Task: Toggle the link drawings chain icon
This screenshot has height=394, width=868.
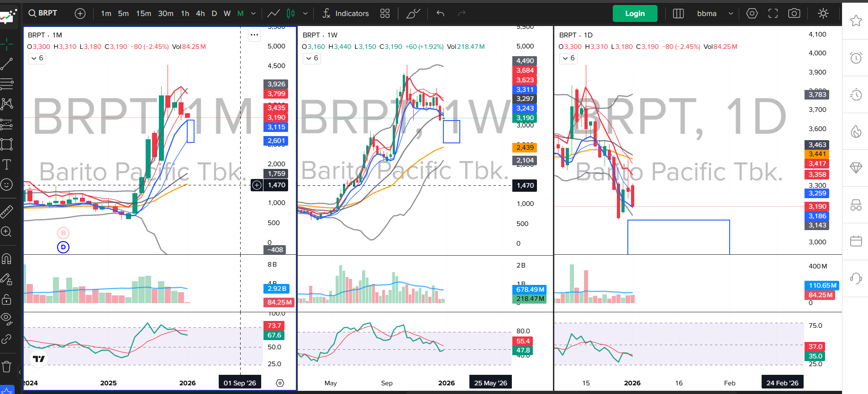Action: click(7, 339)
